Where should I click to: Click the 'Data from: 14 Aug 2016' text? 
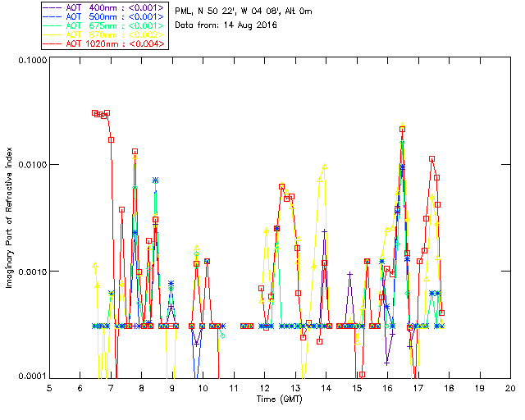[x=226, y=25]
